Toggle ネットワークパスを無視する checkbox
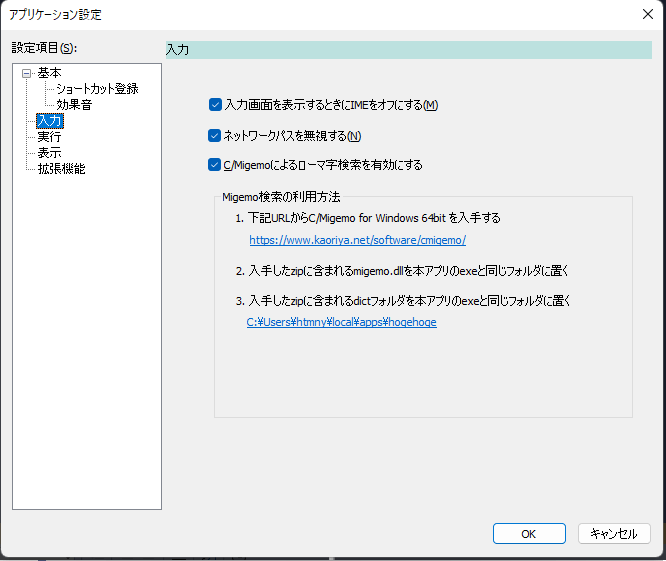 point(214,135)
